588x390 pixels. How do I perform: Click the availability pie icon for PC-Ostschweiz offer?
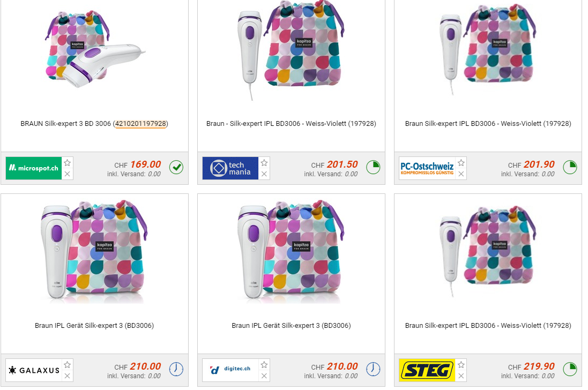point(570,168)
